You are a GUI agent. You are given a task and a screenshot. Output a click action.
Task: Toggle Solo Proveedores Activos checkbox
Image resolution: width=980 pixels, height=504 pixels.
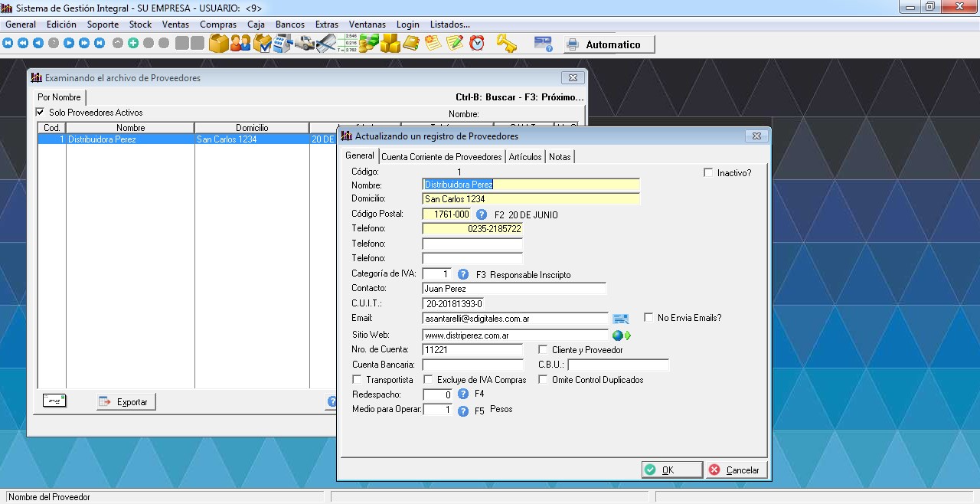[41, 113]
